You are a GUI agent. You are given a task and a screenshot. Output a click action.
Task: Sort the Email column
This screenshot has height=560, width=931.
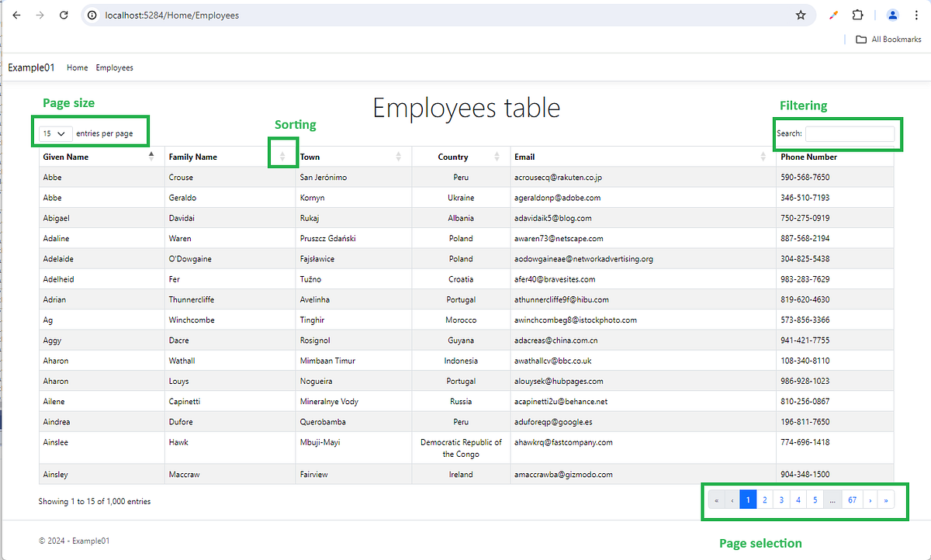tap(763, 157)
